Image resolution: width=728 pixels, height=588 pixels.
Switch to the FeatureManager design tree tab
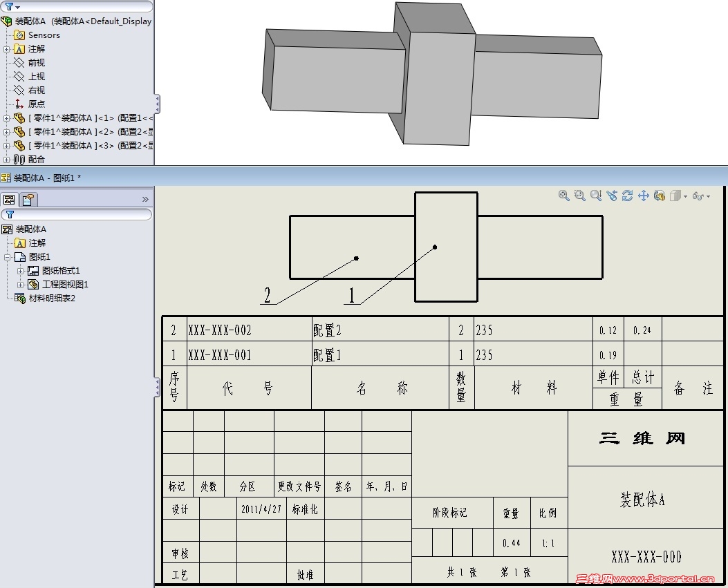click(x=9, y=200)
